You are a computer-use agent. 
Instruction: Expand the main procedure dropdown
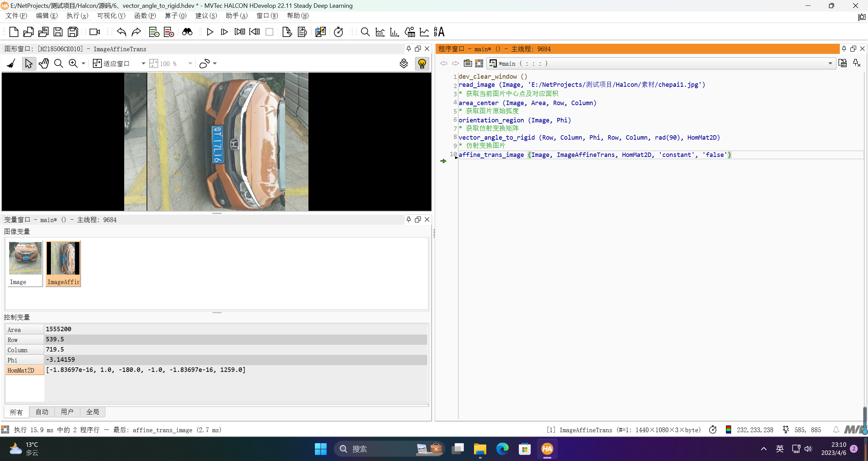tap(830, 63)
